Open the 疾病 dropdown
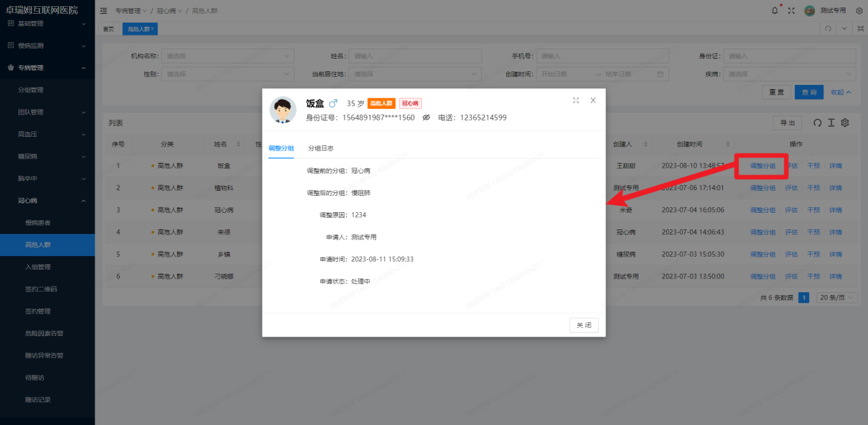This screenshot has height=425, width=868. click(790, 74)
